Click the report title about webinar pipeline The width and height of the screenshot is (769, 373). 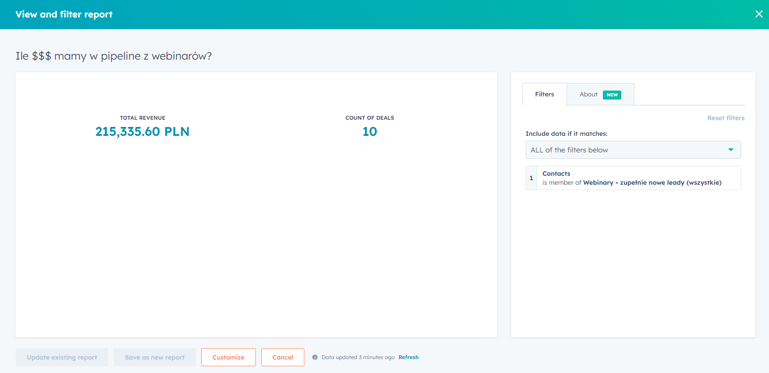pyautogui.click(x=114, y=56)
